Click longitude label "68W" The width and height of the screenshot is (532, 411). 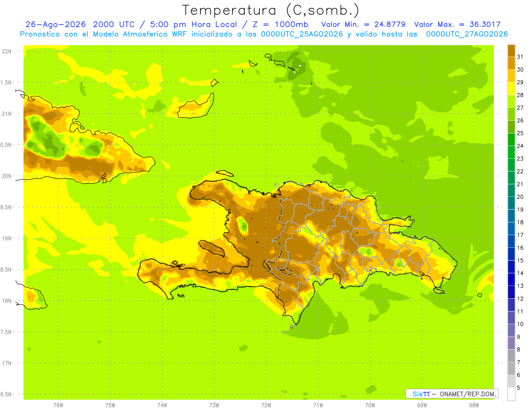click(x=473, y=405)
